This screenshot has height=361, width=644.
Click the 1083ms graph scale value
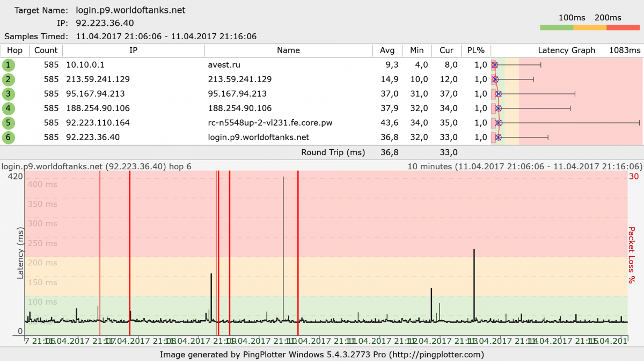click(625, 50)
